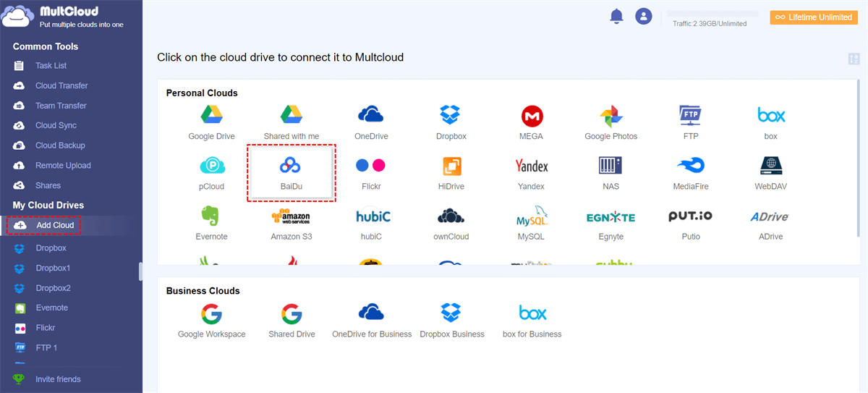Click the Traffic:2.39GB/Unlimited text

pos(710,24)
